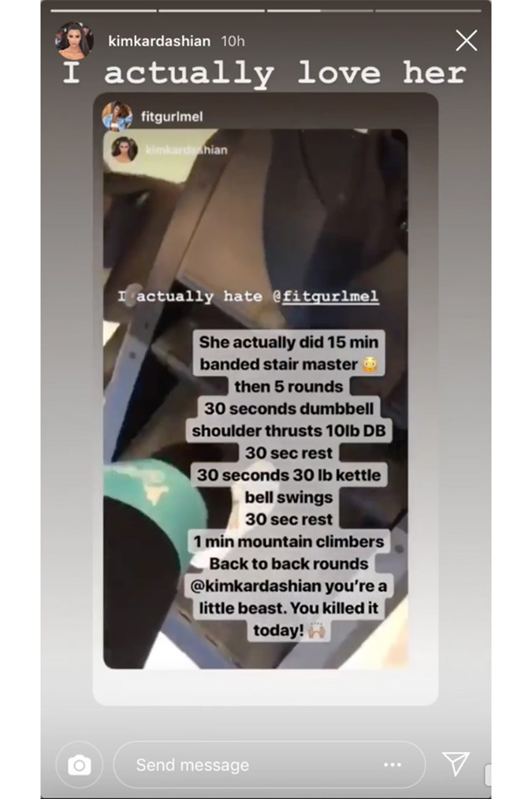The height and width of the screenshot is (799, 532).
Task: Tap the fitgurlmel profile avatar
Action: [117, 117]
